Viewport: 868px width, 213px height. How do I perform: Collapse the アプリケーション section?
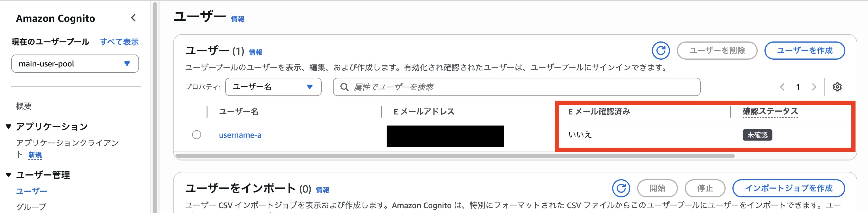tap(9, 127)
